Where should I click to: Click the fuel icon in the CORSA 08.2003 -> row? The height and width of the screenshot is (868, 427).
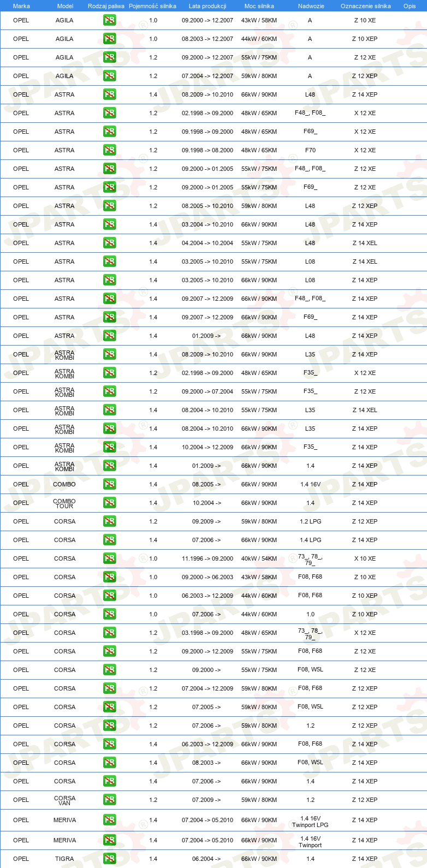pyautogui.click(x=109, y=763)
